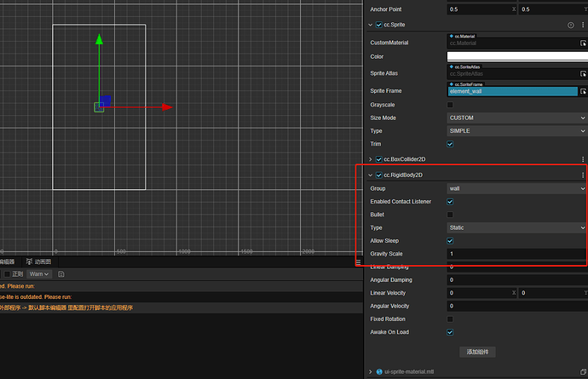Uncheck the Trim checkbox
This screenshot has height=379, width=588.
450,144
